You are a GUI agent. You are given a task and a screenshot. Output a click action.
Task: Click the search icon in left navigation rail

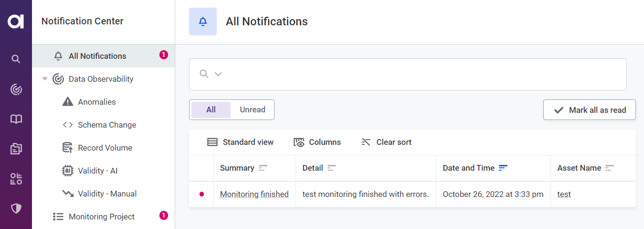pyautogui.click(x=16, y=59)
